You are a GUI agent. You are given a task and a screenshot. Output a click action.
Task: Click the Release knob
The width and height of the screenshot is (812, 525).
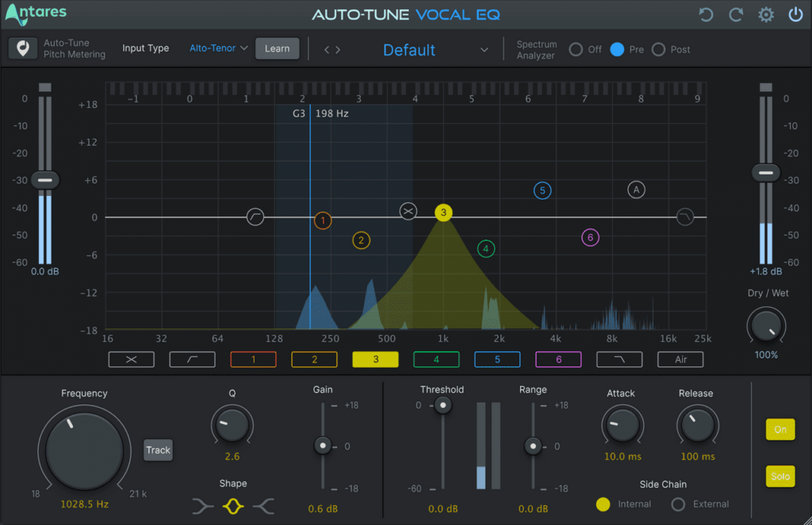tap(698, 425)
